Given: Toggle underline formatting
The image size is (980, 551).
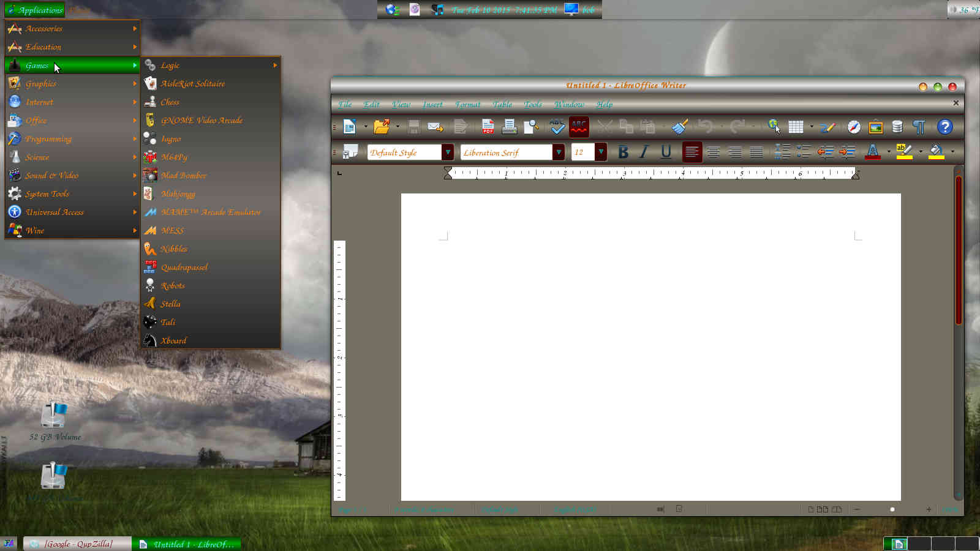Looking at the screenshot, I should click(x=666, y=152).
